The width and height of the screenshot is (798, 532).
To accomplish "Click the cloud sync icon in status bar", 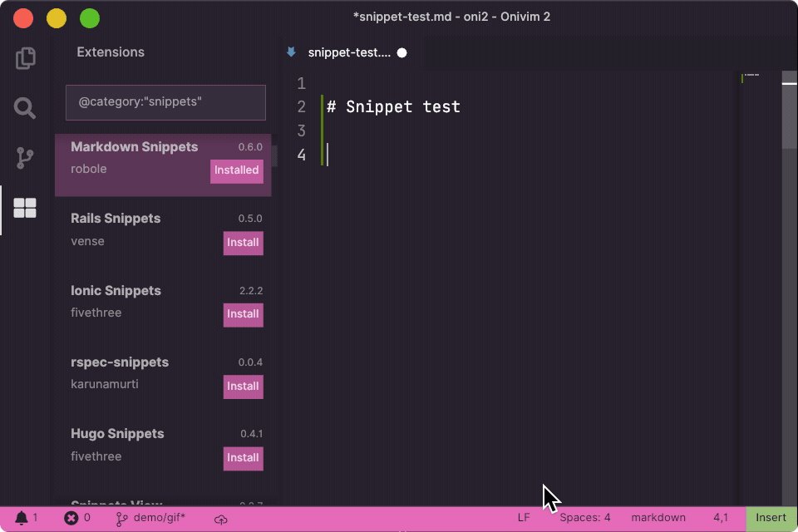I will point(221,520).
